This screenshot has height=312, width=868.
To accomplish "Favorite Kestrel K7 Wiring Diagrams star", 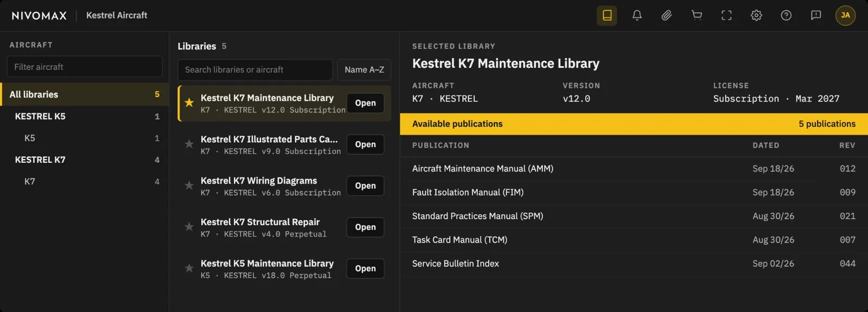I will pos(189,185).
